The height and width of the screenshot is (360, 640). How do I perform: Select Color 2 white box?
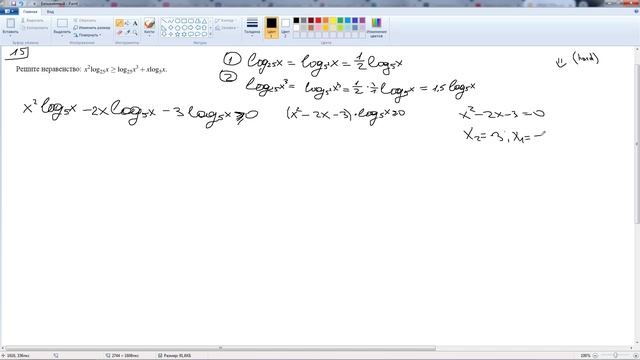286,27
